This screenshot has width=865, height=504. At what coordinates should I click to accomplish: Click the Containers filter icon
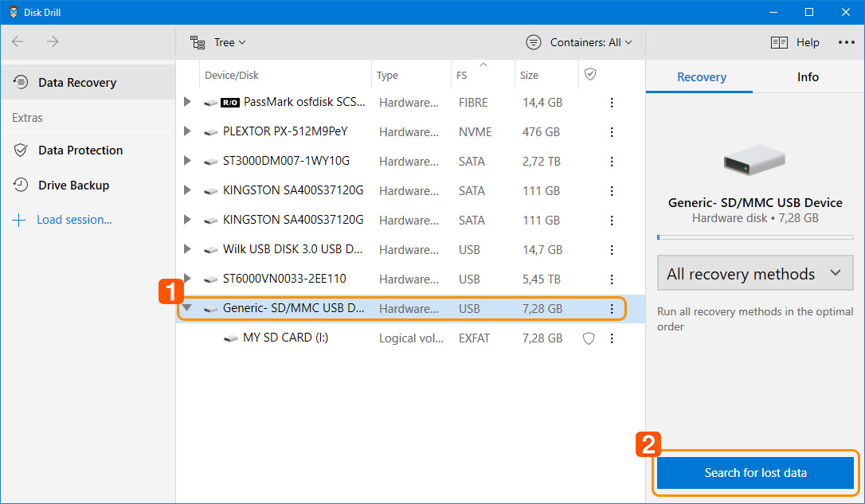point(533,41)
